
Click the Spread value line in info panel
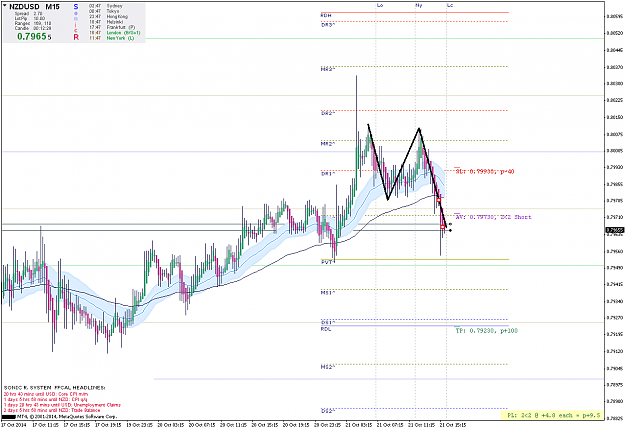[x=28, y=14]
